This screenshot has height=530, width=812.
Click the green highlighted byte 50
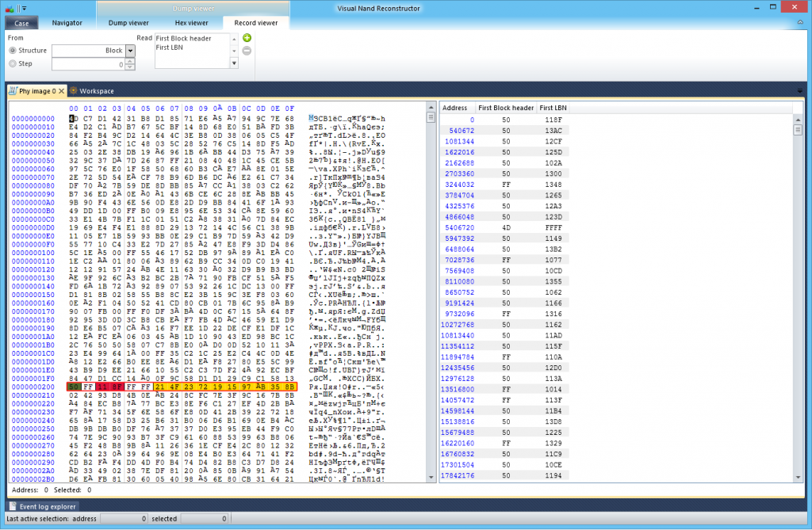[x=74, y=387]
